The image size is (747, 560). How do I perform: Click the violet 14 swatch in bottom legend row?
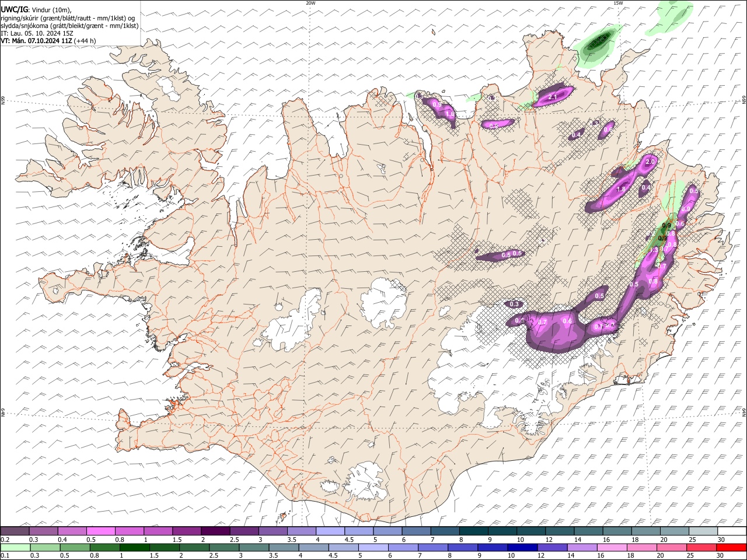[x=582, y=547]
